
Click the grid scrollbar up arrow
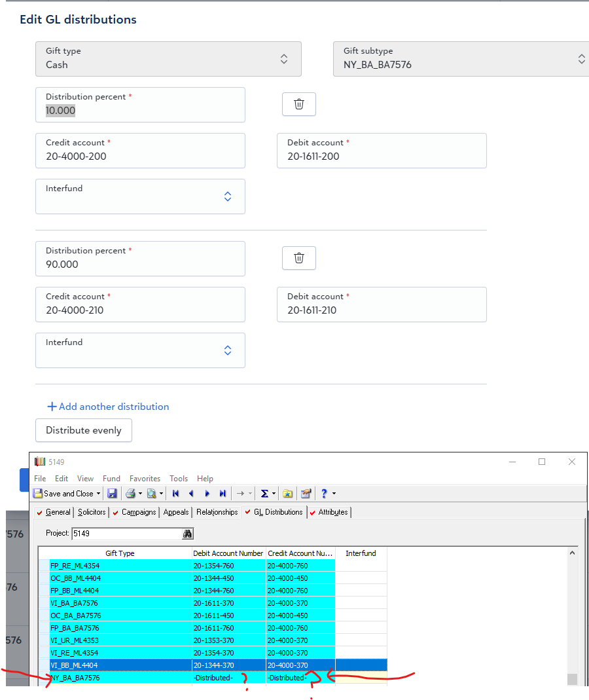[572, 553]
